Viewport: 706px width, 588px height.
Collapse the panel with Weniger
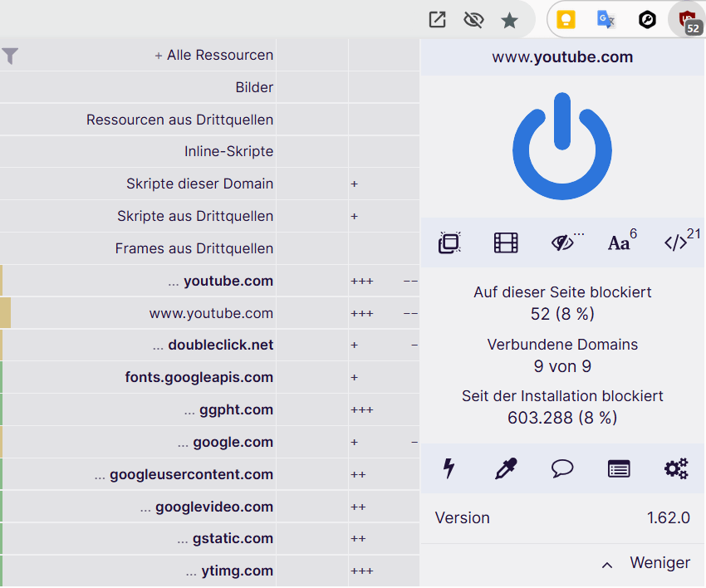[646, 563]
